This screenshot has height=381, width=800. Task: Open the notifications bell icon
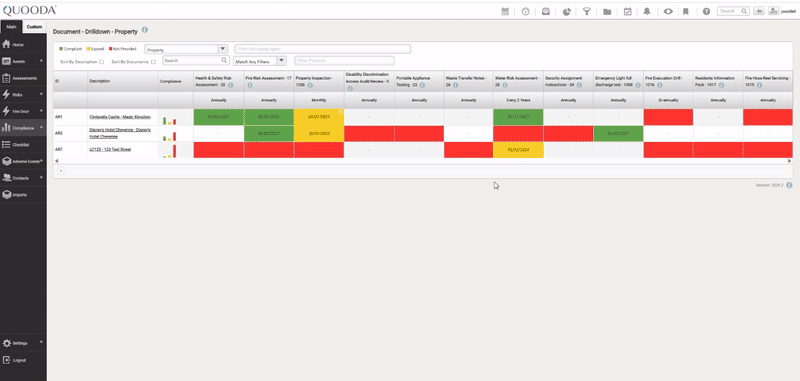tap(647, 11)
